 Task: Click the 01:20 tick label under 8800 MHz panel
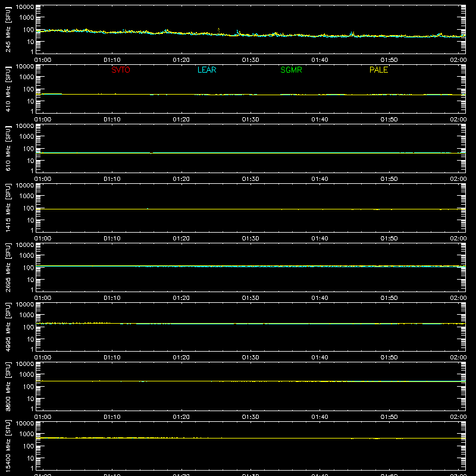(x=181, y=417)
